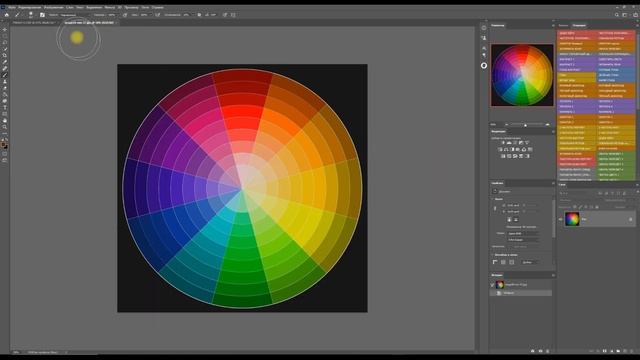
Task: Select the Brush tool in the toolbox
Action: [x=4, y=75]
